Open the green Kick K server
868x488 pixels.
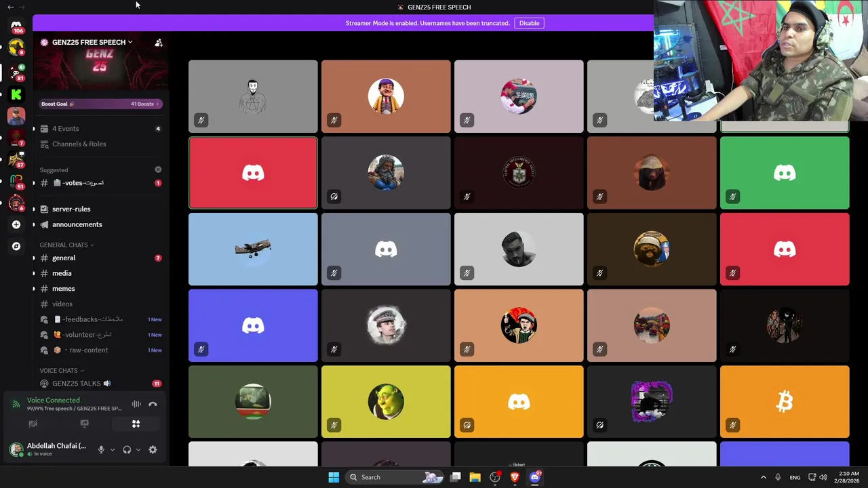coord(16,94)
